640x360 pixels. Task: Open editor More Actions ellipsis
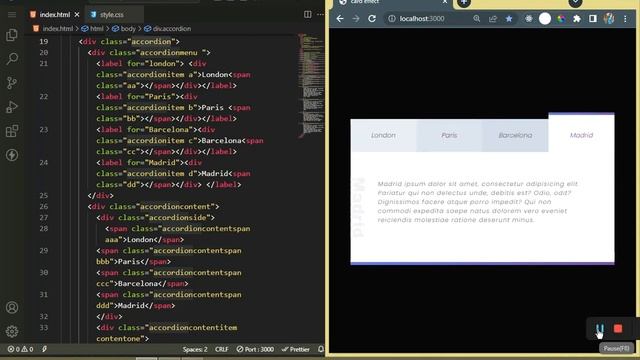pyautogui.click(x=321, y=14)
